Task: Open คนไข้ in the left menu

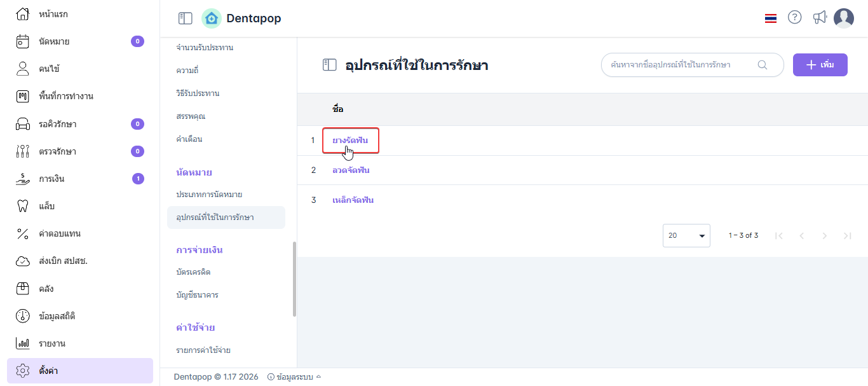Action: [x=80, y=69]
